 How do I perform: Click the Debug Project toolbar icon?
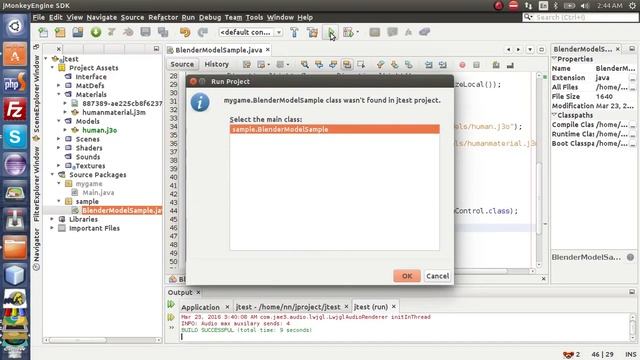pyautogui.click(x=348, y=32)
